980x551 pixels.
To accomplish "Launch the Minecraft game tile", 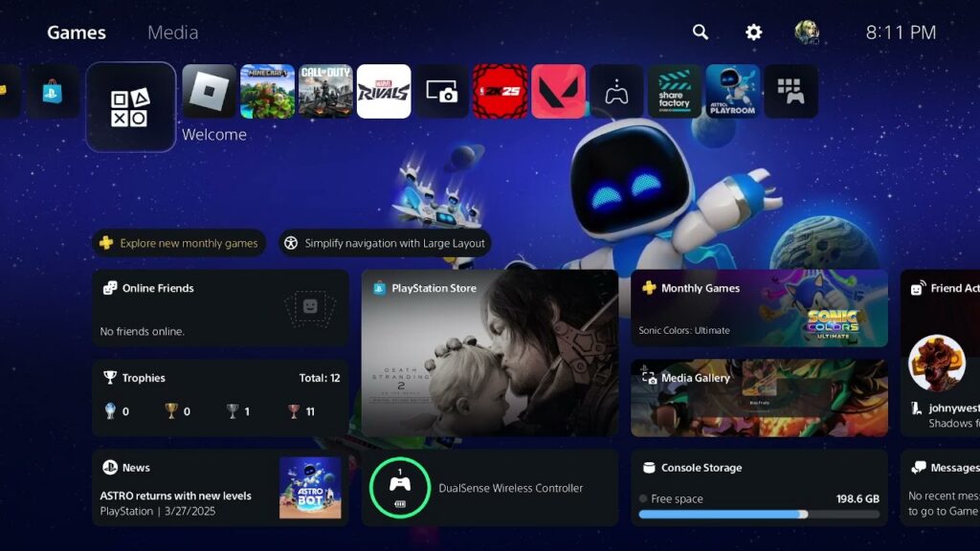I will tap(268, 91).
